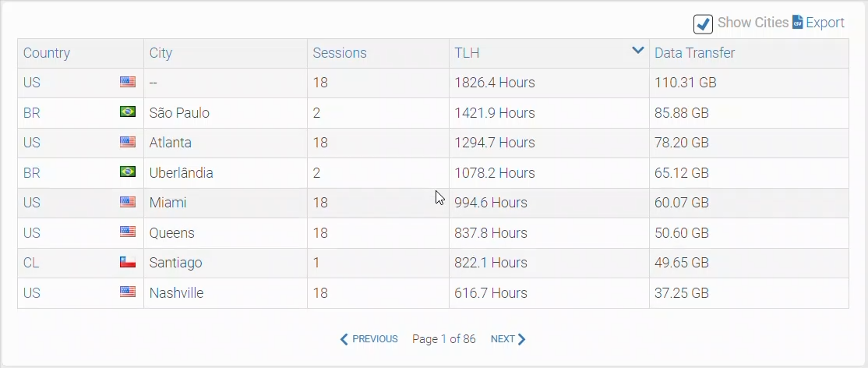Screen dimensions: 868x368
Task: Sort table by Sessions column header
Action: [x=340, y=53]
